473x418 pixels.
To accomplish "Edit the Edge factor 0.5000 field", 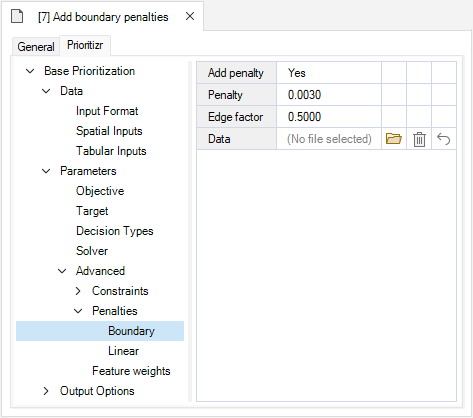I will point(329,117).
